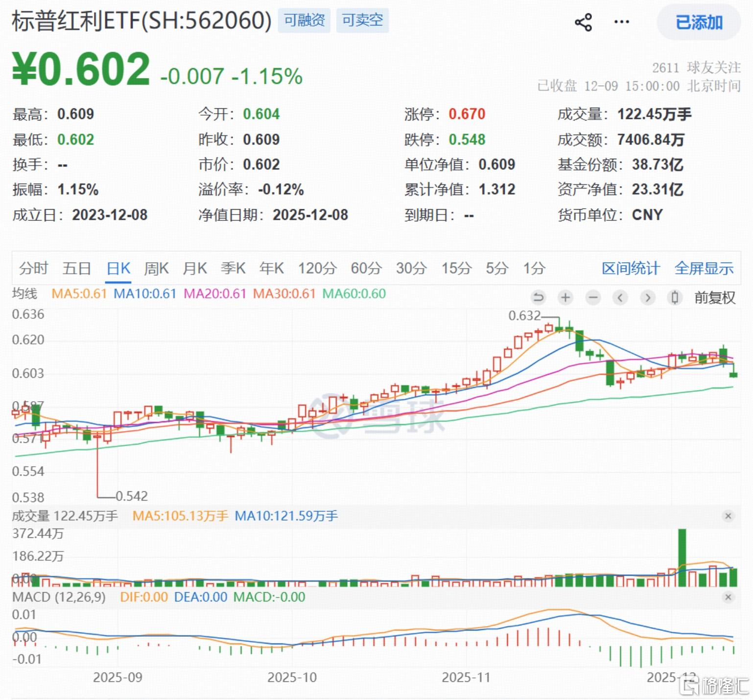This screenshot has height=700, width=753.
Task: Click the 2025-09 date axis label
Action: coord(118,677)
